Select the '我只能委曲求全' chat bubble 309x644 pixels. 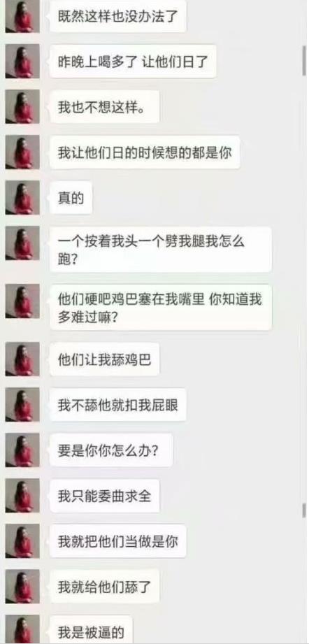tap(104, 496)
